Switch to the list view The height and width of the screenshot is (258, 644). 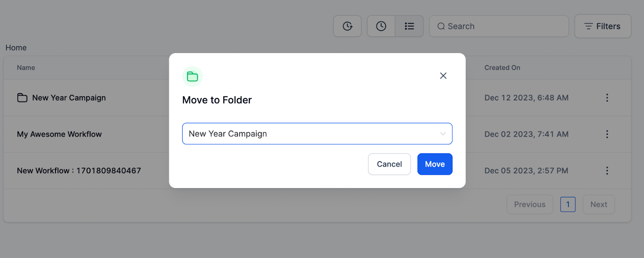(409, 26)
